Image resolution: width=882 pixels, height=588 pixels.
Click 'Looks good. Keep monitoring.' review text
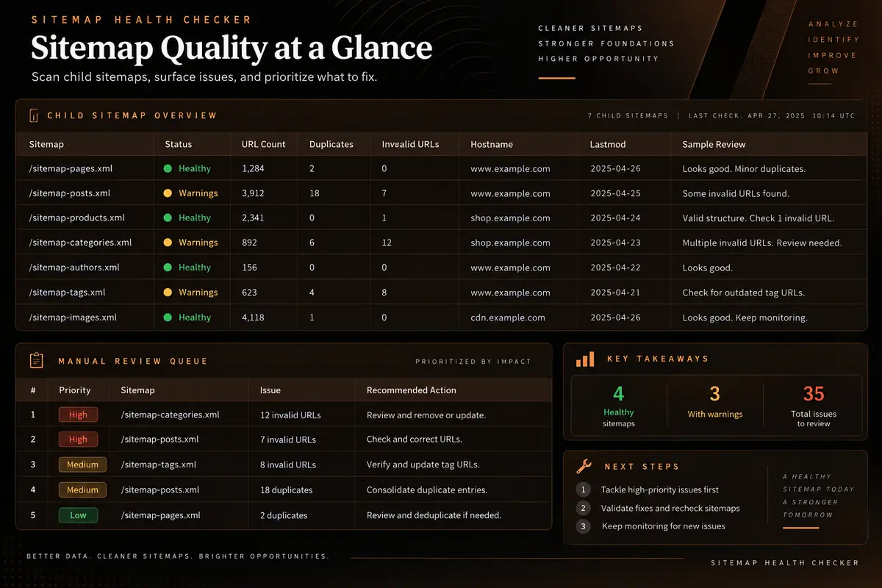[745, 318]
